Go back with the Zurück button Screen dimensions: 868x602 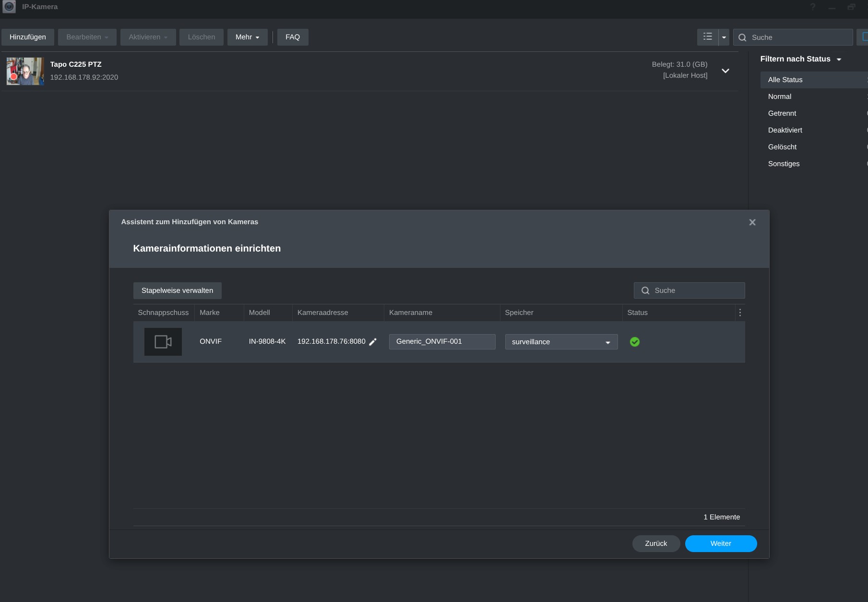coord(655,543)
